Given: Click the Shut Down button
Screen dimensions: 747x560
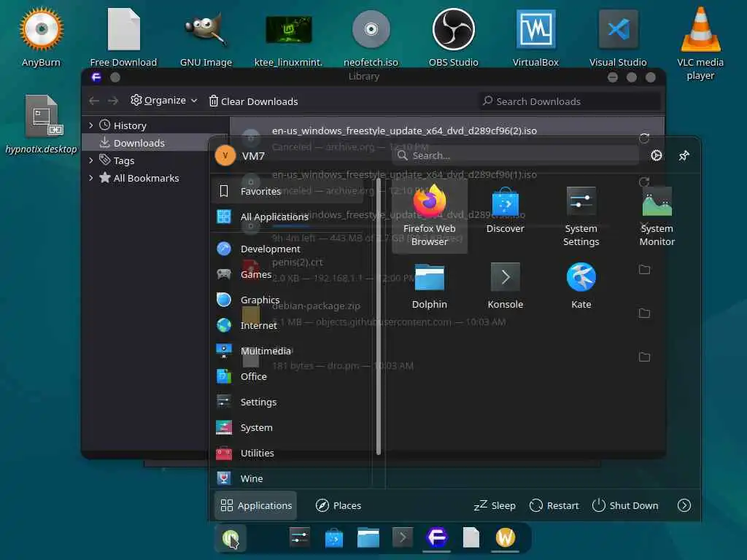Looking at the screenshot, I should pyautogui.click(x=625, y=505).
